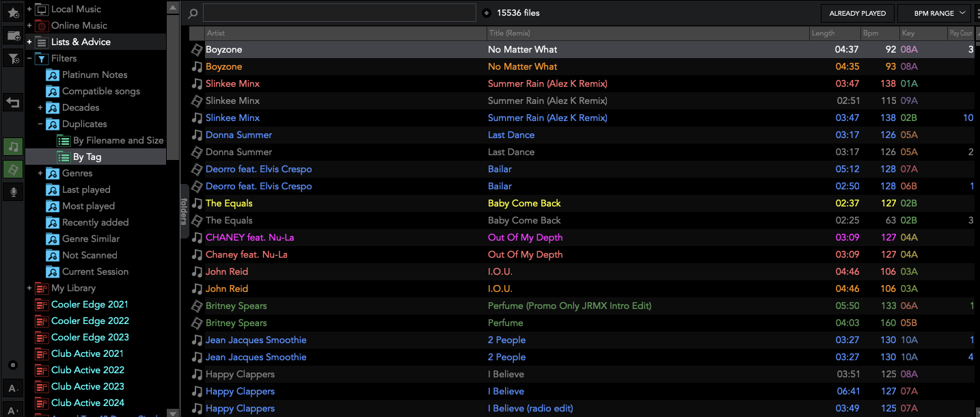Sort by the Key column header
The width and height of the screenshot is (980, 417).
[923, 33]
